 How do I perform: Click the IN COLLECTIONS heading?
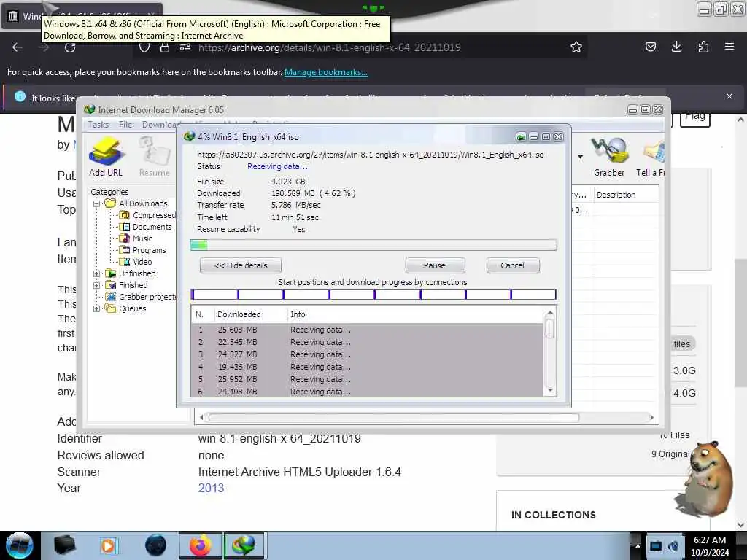tap(554, 516)
